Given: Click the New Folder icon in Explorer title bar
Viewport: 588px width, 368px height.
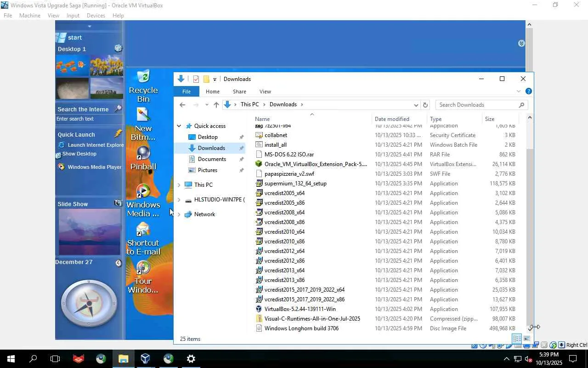Looking at the screenshot, I should [206, 79].
